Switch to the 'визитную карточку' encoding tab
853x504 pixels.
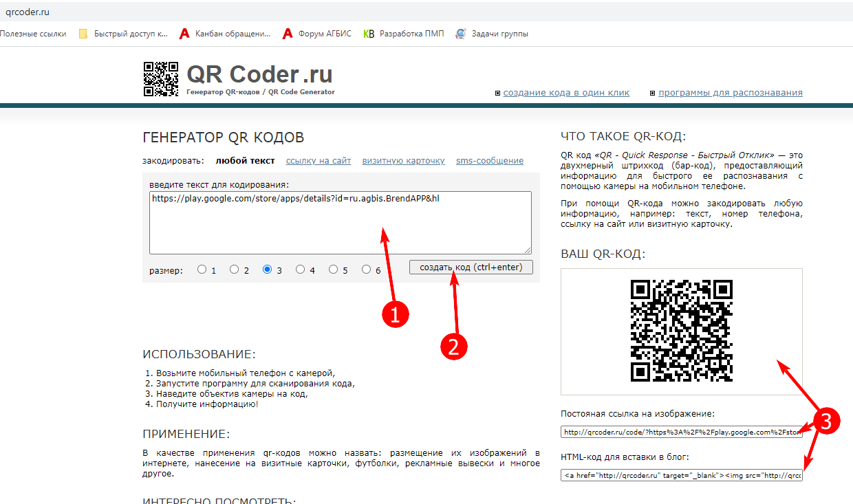[403, 160]
